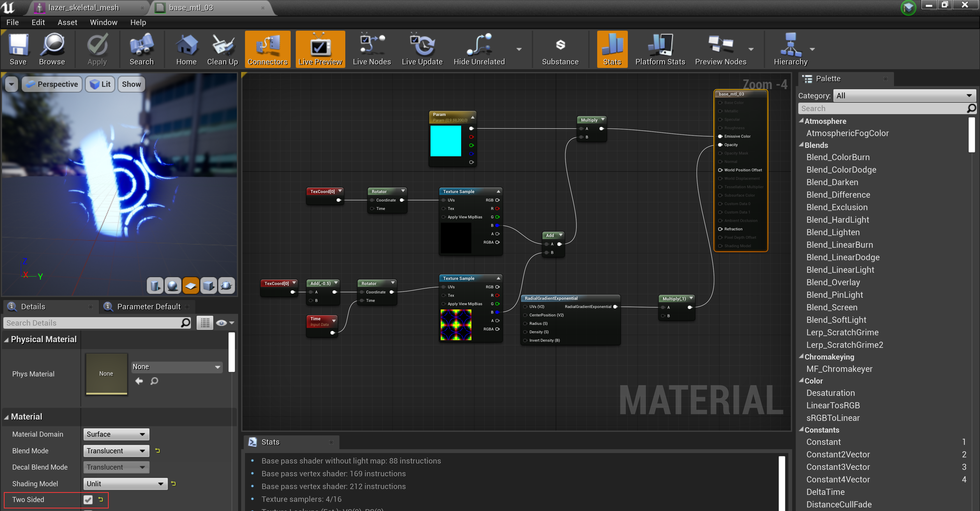980x511 pixels.
Task: Toggle Live Preview in the toolbar
Action: click(x=320, y=49)
